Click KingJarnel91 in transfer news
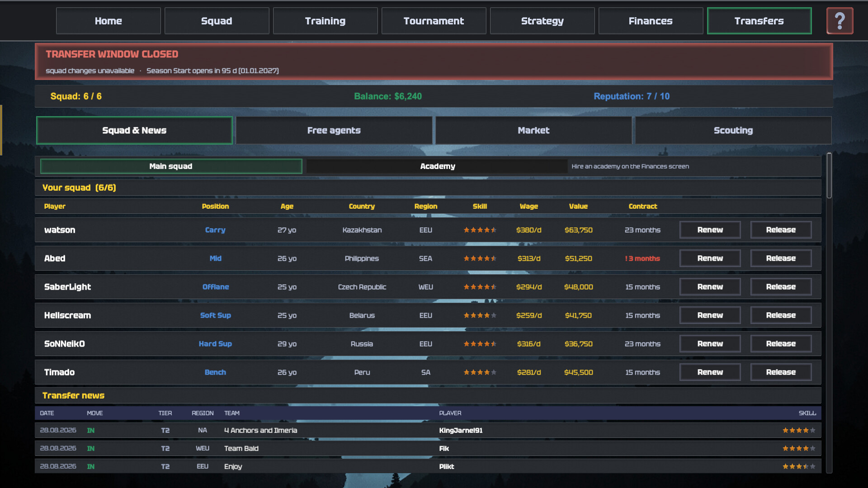This screenshot has height=488, width=868. tap(461, 431)
